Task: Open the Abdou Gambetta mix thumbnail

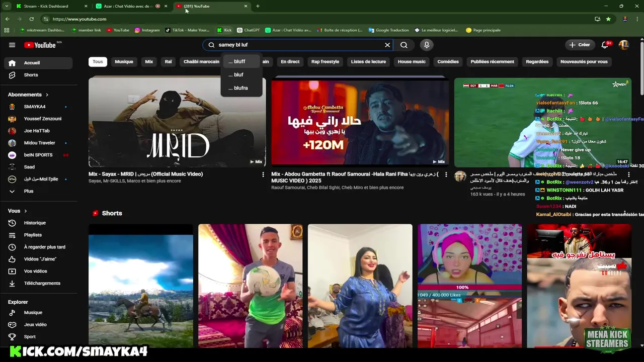Action: 360,122
